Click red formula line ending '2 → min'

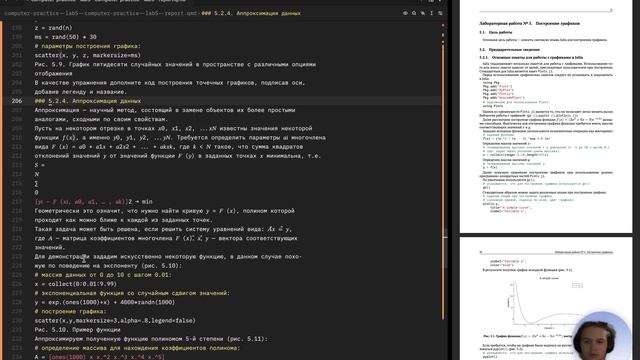[x=93, y=202]
